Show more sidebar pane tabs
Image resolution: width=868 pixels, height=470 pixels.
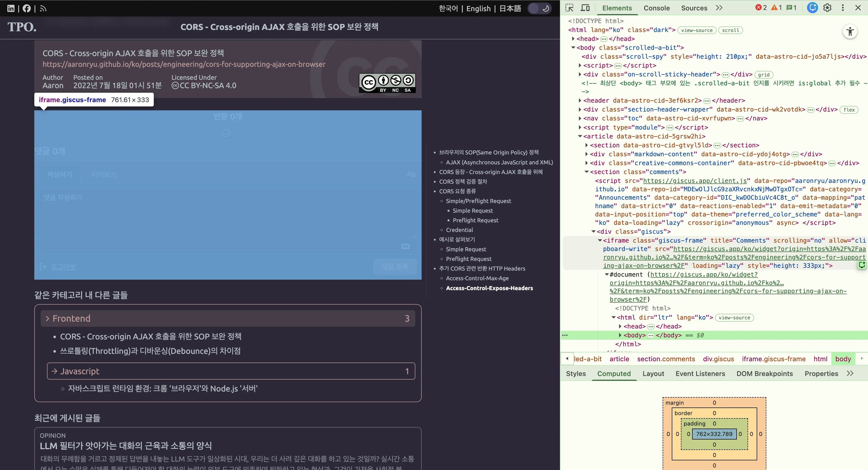coord(850,373)
